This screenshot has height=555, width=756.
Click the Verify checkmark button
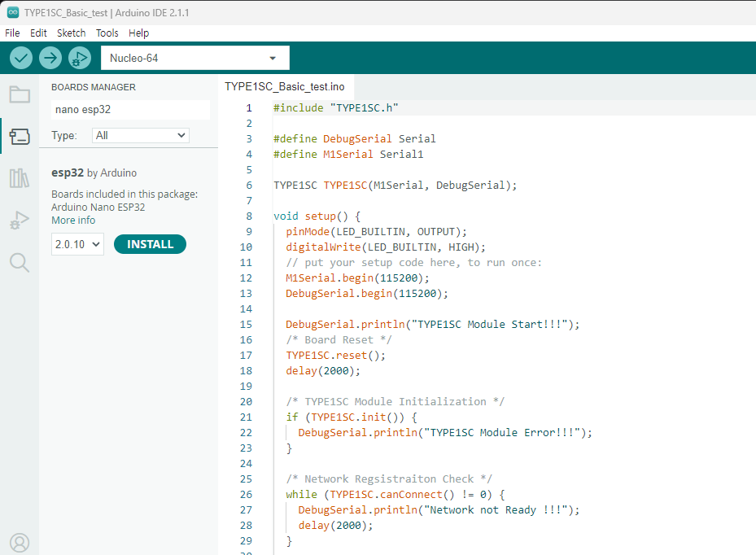pyautogui.click(x=20, y=58)
